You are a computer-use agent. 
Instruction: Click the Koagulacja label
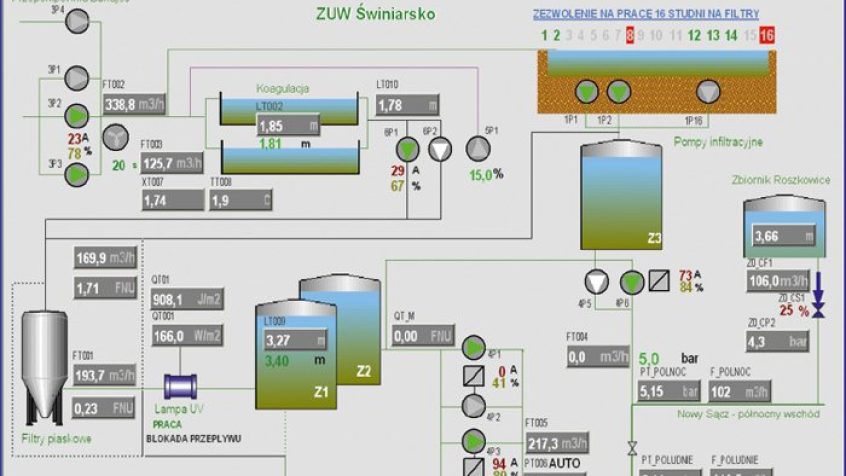tap(282, 88)
